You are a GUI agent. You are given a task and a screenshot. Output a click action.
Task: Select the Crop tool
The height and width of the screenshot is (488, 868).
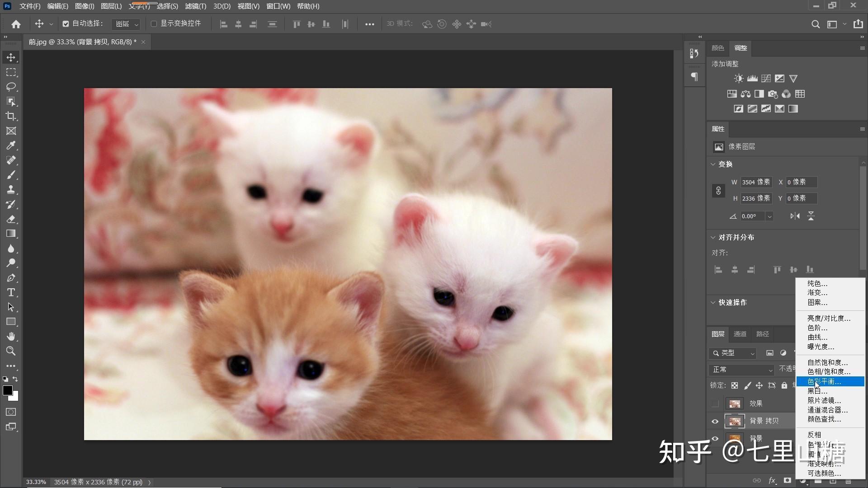pos(11,116)
